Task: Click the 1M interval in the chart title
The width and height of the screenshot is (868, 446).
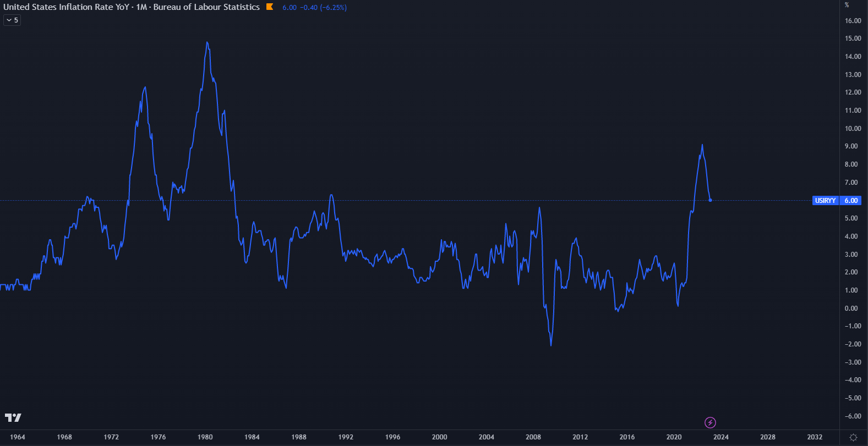Action: coord(142,7)
